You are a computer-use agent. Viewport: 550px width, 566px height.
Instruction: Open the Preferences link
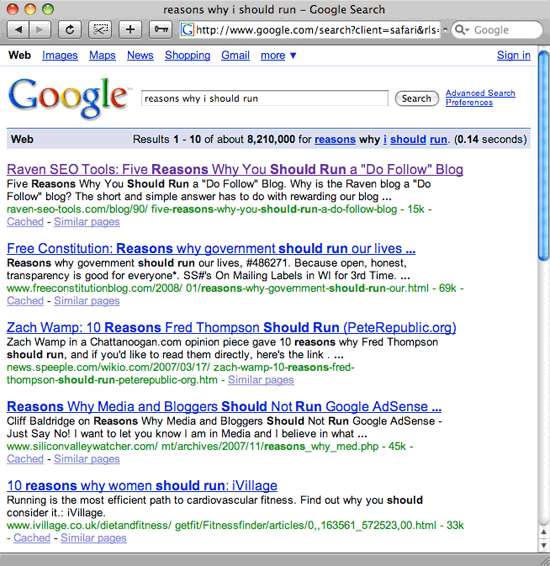coord(469,103)
